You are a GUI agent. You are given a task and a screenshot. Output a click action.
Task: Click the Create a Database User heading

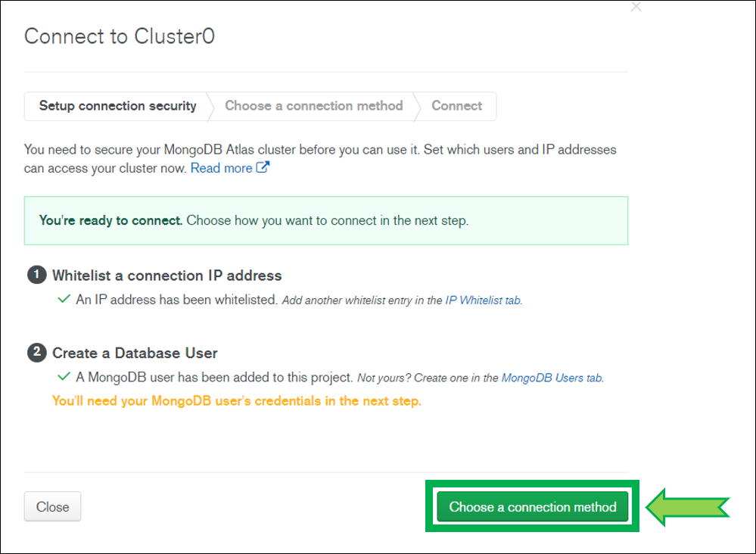click(x=135, y=353)
